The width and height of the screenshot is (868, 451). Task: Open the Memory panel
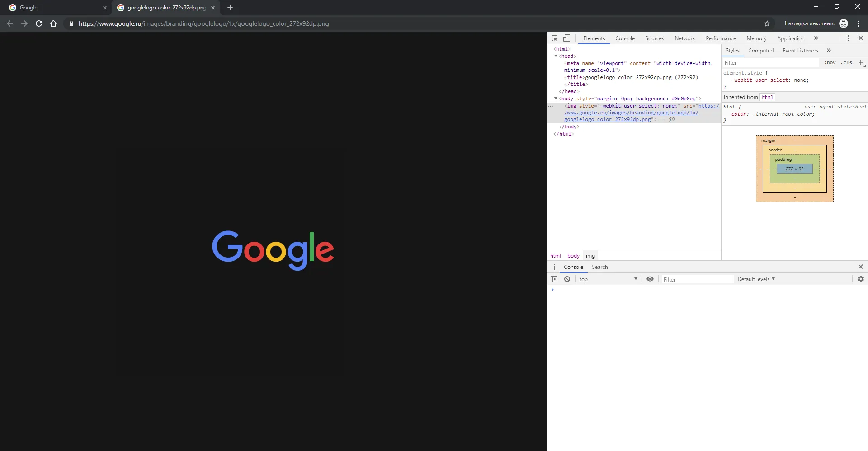756,38
